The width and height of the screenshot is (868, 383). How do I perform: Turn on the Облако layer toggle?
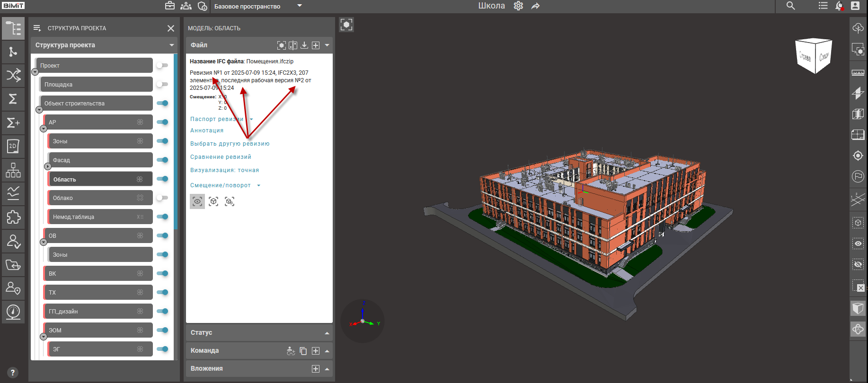162,198
